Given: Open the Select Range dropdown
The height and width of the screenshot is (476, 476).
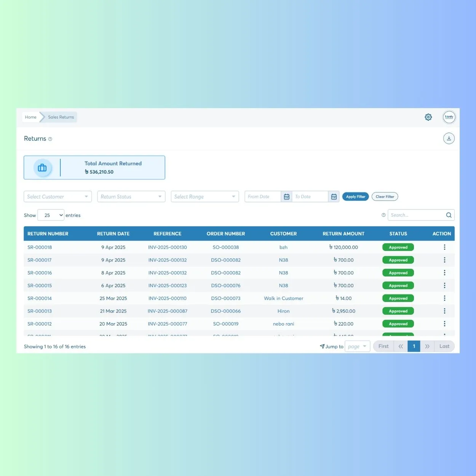Looking at the screenshot, I should [x=204, y=196].
